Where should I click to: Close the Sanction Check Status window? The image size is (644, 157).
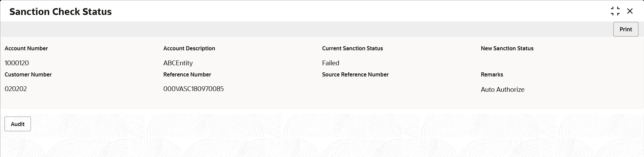[x=630, y=11]
